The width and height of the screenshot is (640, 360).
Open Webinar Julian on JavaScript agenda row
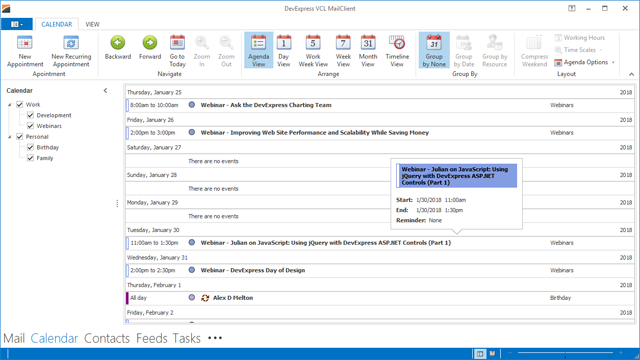(x=380, y=243)
